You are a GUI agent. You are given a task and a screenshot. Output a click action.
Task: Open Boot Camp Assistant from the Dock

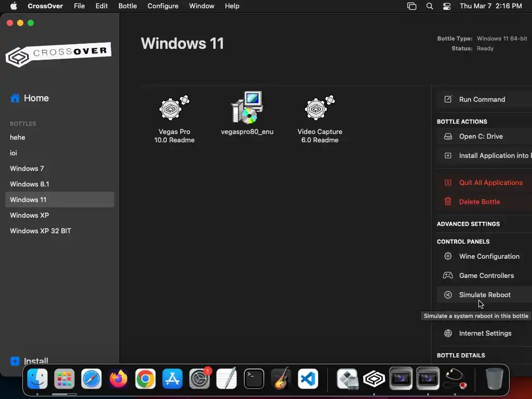pyautogui.click(x=347, y=378)
